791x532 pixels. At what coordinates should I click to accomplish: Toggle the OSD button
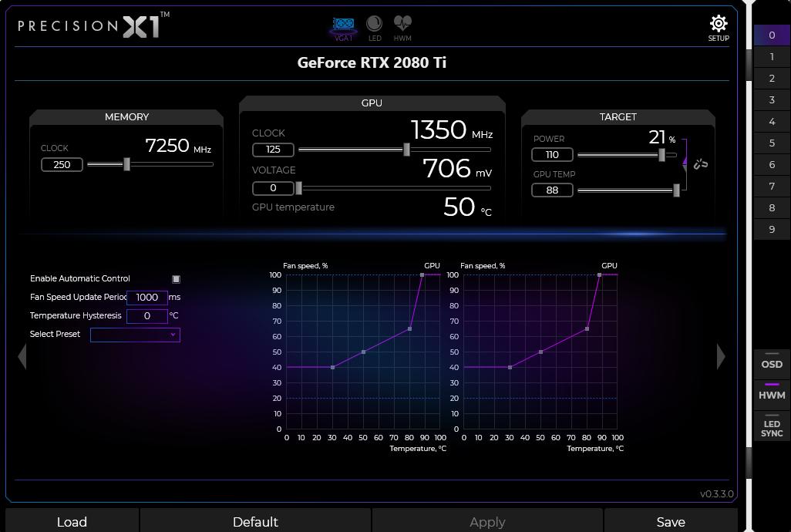(772, 364)
